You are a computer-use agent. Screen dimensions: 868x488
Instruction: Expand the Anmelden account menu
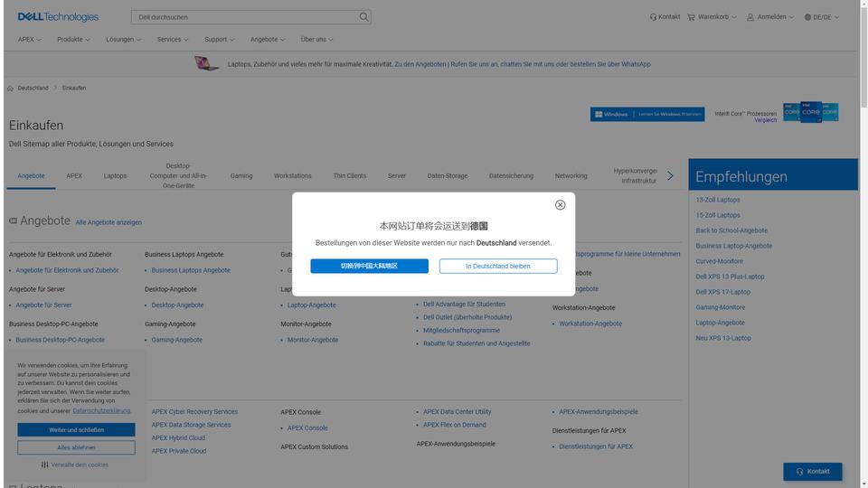770,17
